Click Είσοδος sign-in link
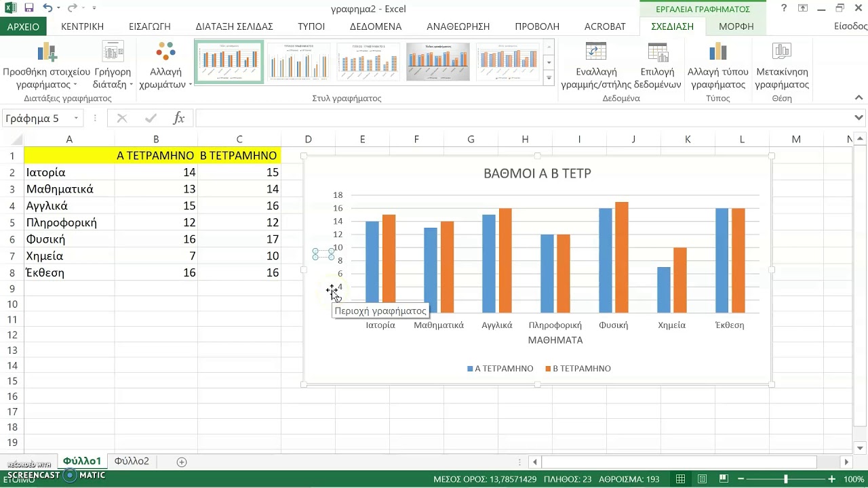Image resolution: width=868 pixels, height=488 pixels. coord(850,26)
